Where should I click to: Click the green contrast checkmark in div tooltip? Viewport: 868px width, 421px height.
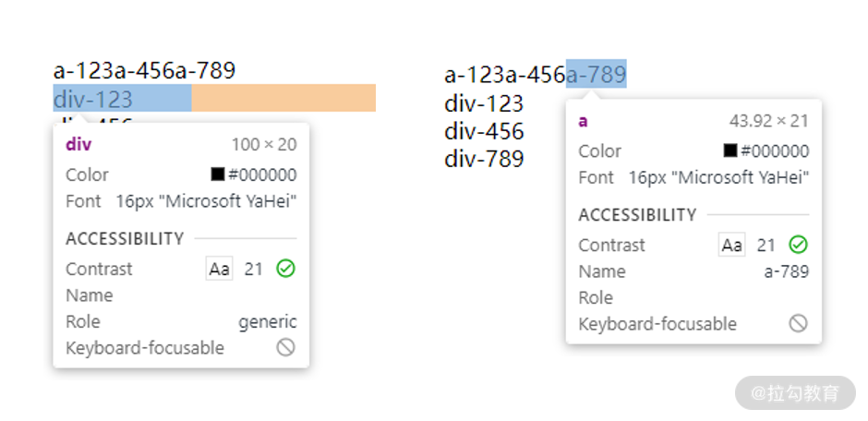click(x=286, y=269)
